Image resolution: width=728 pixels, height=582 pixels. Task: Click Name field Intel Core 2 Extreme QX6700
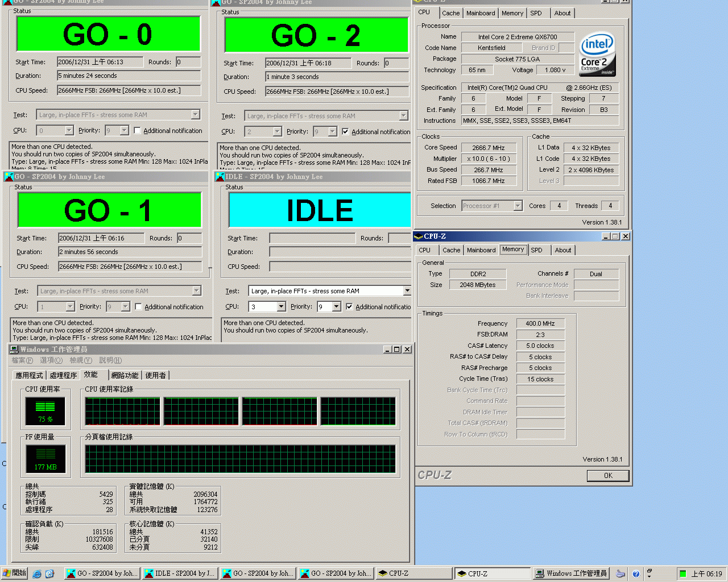[518, 37]
